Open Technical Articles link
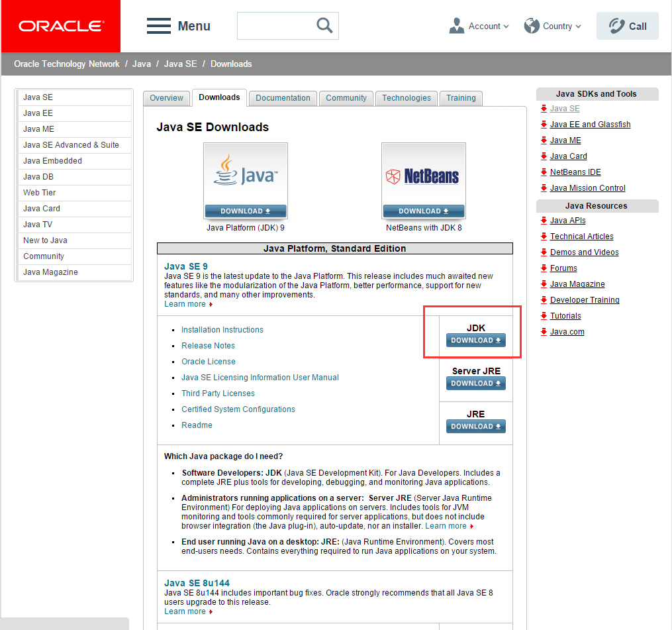This screenshot has width=672, height=630. point(581,236)
